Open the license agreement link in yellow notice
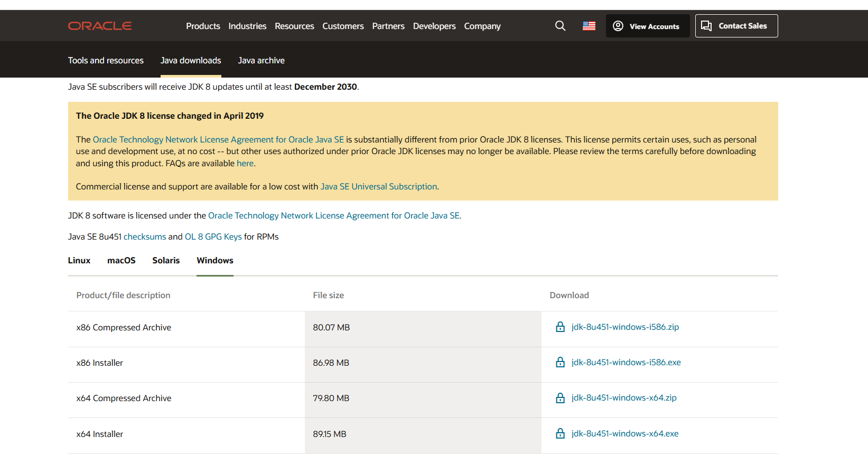Viewport: 868px width, 456px height. [x=218, y=139]
